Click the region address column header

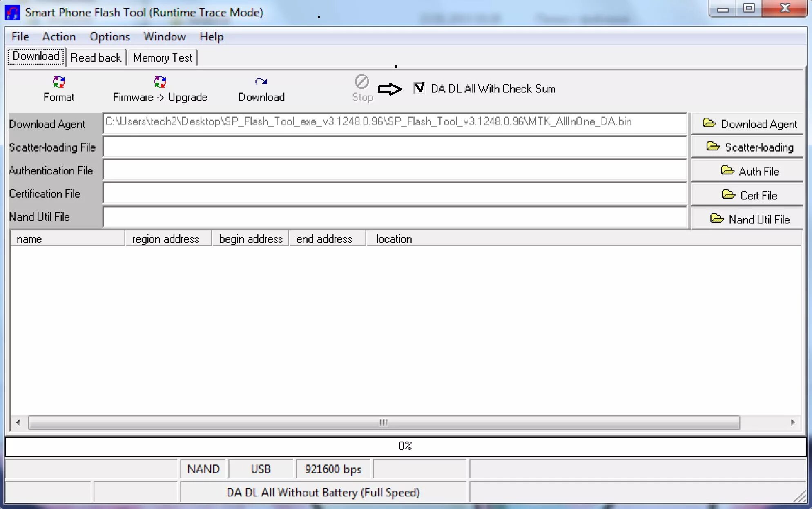click(x=165, y=239)
